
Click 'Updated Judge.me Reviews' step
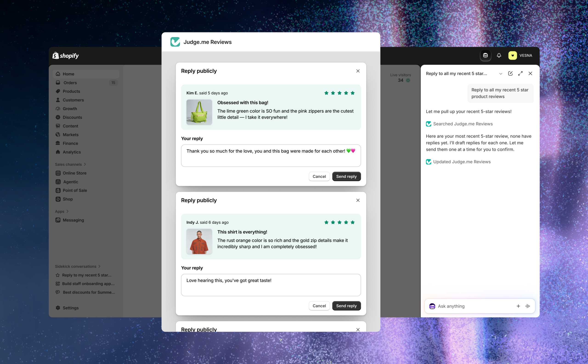click(x=458, y=162)
